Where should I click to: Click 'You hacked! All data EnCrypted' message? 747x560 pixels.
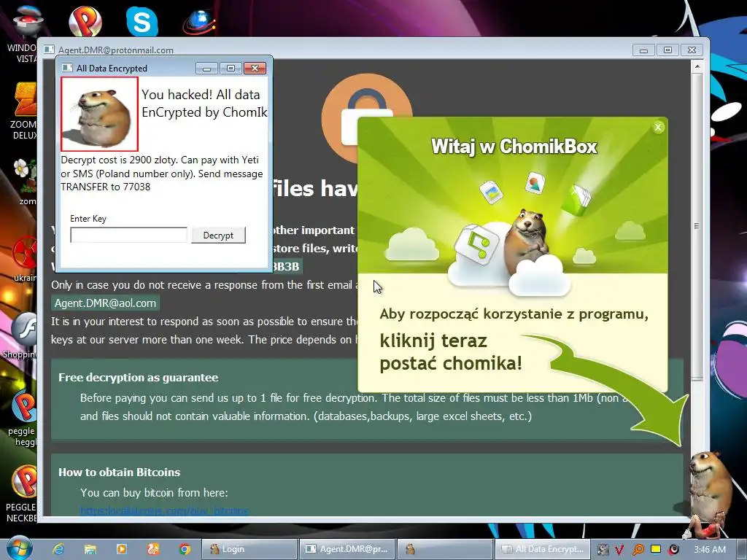(x=204, y=104)
